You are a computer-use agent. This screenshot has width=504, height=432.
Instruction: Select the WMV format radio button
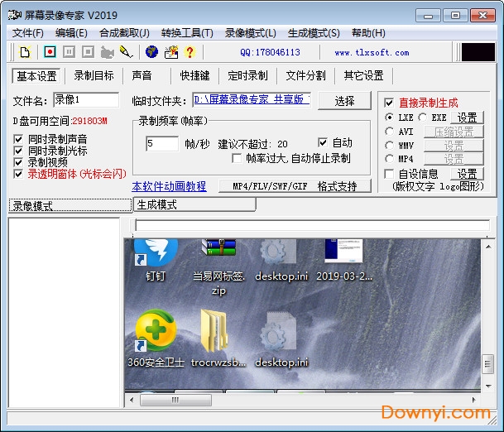[389, 146]
